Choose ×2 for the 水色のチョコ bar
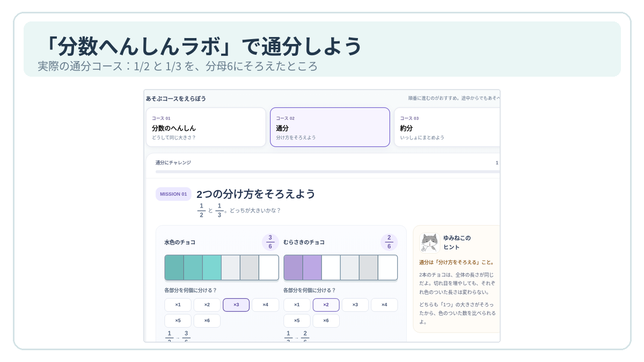The height and width of the screenshot is (362, 644). pyautogui.click(x=207, y=305)
